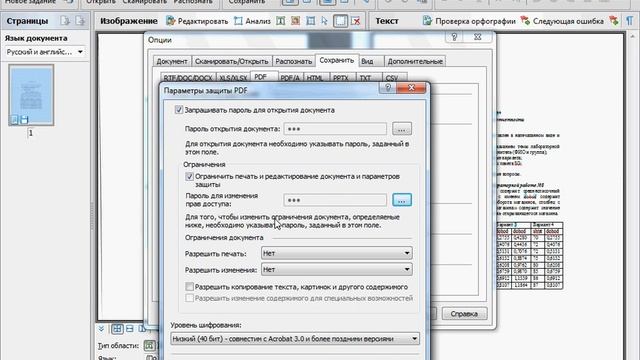Enable Разрешить копирование текста, картинок checkbox

189,287
